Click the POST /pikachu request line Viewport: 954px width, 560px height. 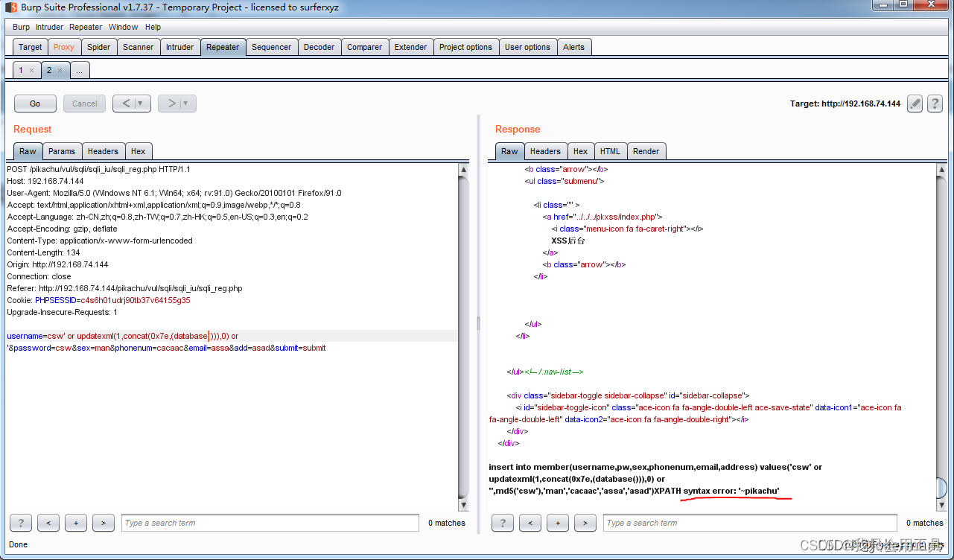[x=98, y=169]
